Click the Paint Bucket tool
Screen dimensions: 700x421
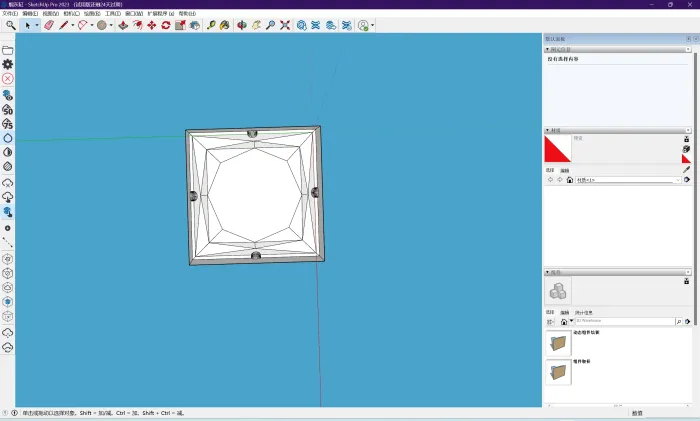[225, 25]
